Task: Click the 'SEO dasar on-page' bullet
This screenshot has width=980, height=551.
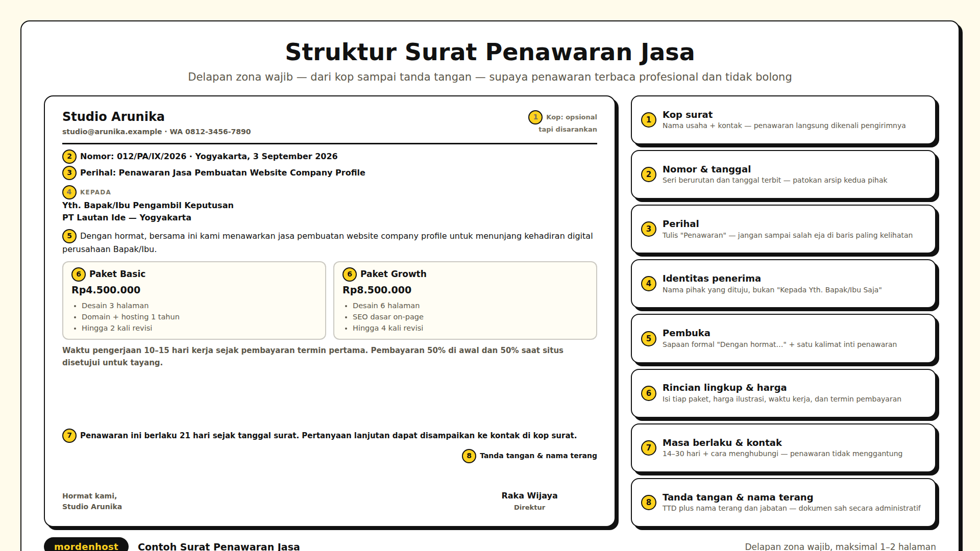Action: (388, 317)
